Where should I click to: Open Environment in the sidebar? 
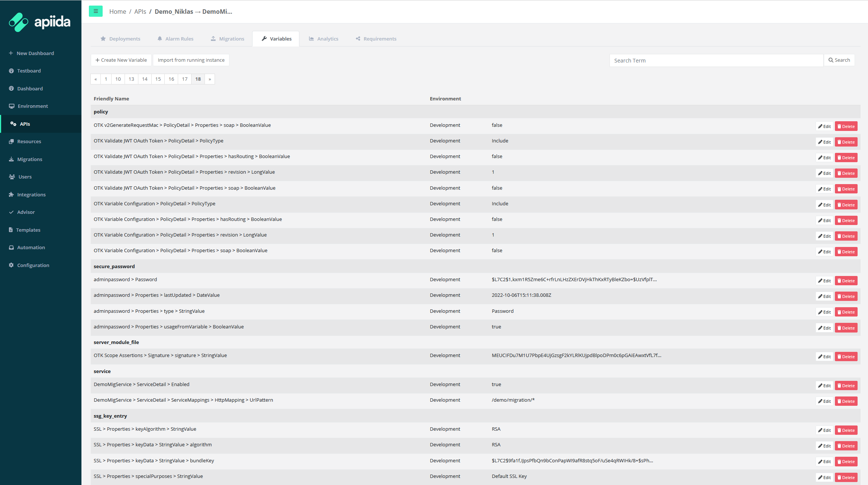33,106
